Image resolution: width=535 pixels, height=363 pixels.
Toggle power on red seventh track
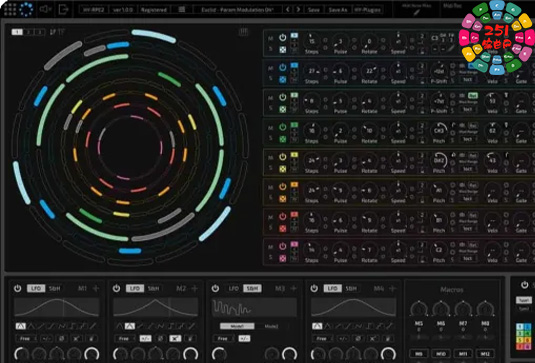(283, 216)
